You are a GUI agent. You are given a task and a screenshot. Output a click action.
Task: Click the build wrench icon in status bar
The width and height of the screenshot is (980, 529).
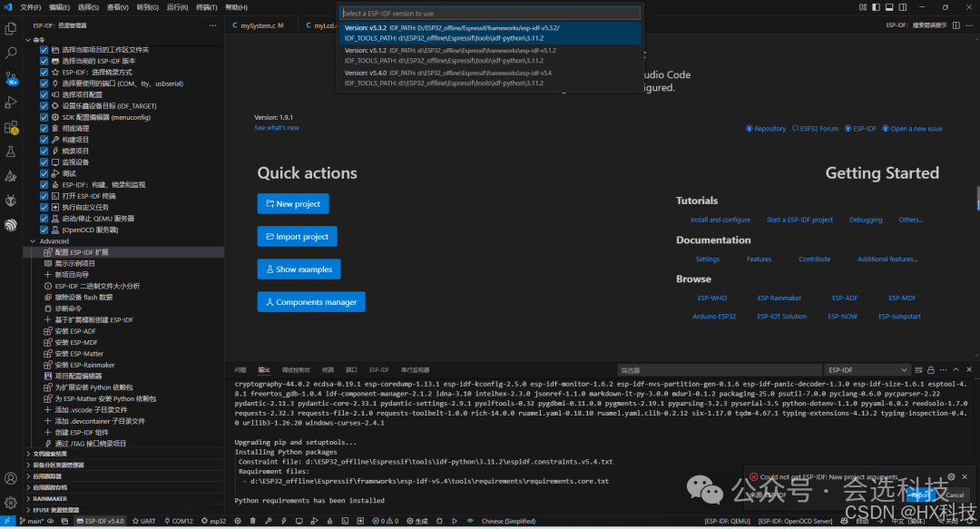tap(268, 521)
